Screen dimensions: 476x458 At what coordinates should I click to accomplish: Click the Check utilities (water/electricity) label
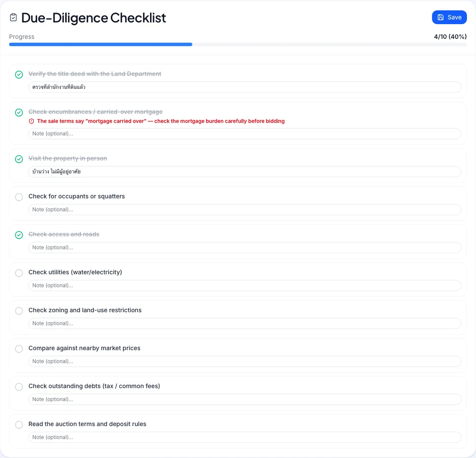click(75, 272)
